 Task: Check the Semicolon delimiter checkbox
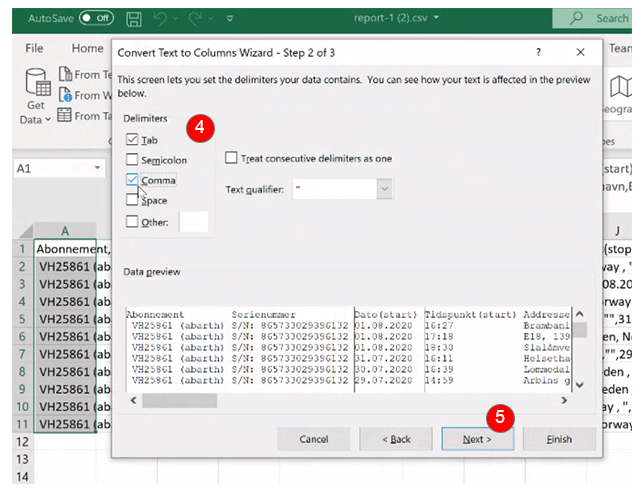(x=132, y=160)
